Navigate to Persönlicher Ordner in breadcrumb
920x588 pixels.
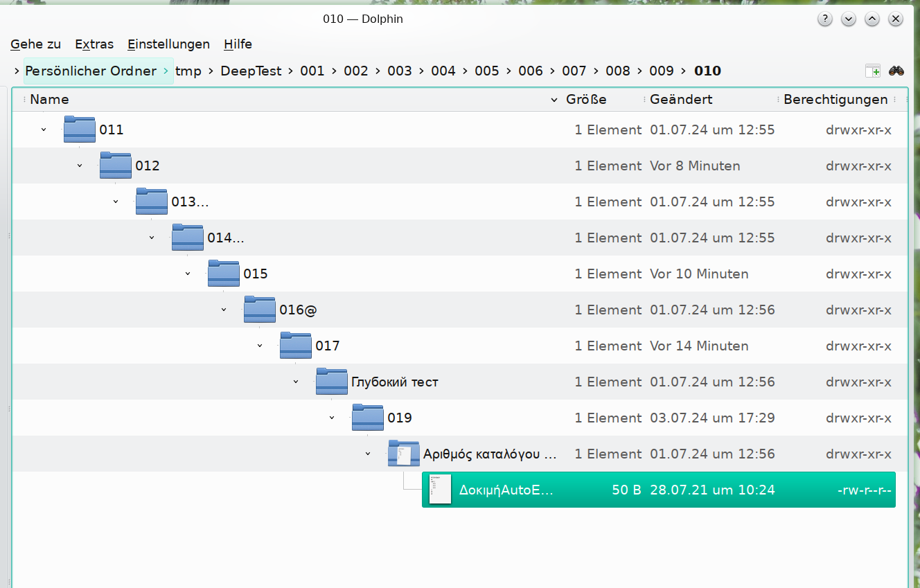pyautogui.click(x=91, y=71)
